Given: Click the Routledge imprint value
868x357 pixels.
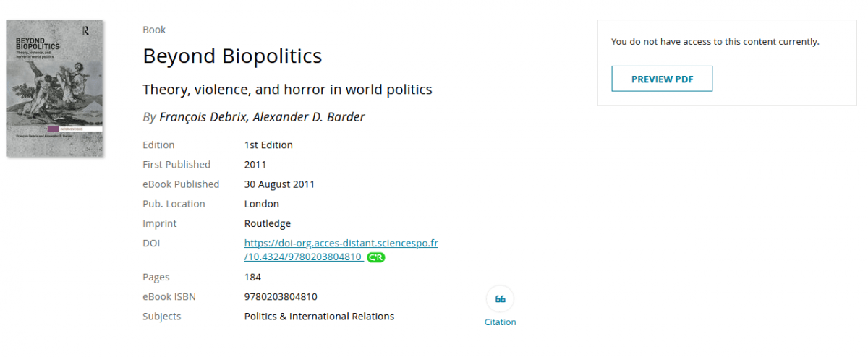Looking at the screenshot, I should point(268,223).
